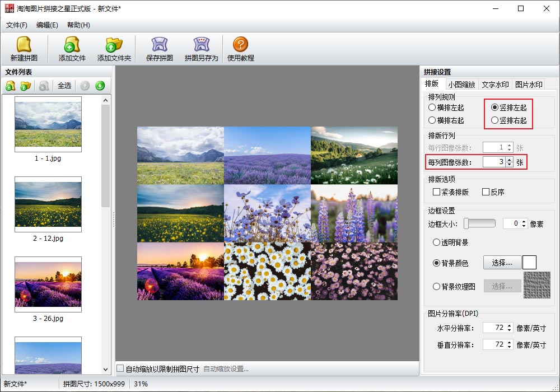Click the grey background texture preview
This screenshot has width=560, height=392.
click(537, 285)
